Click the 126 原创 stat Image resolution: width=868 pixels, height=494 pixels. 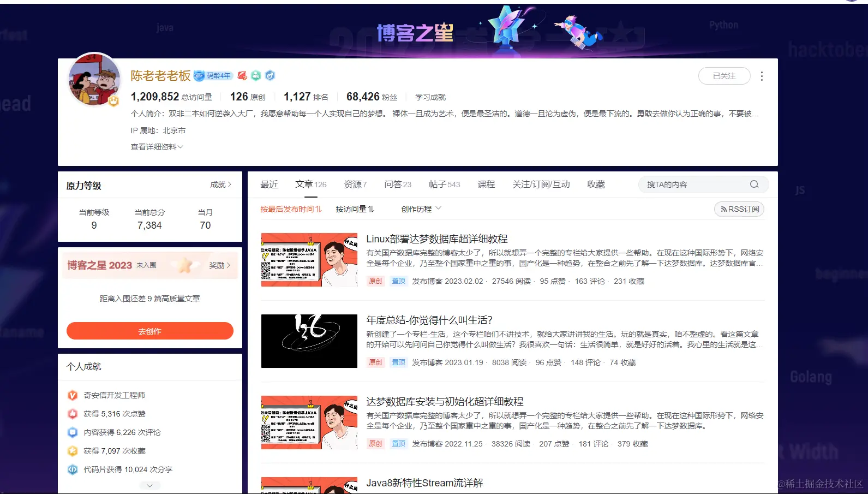248,97
